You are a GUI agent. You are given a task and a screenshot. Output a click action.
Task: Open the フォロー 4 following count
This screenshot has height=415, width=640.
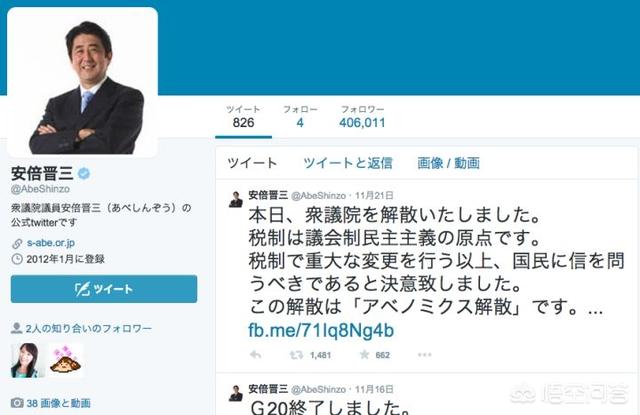pyautogui.click(x=300, y=117)
